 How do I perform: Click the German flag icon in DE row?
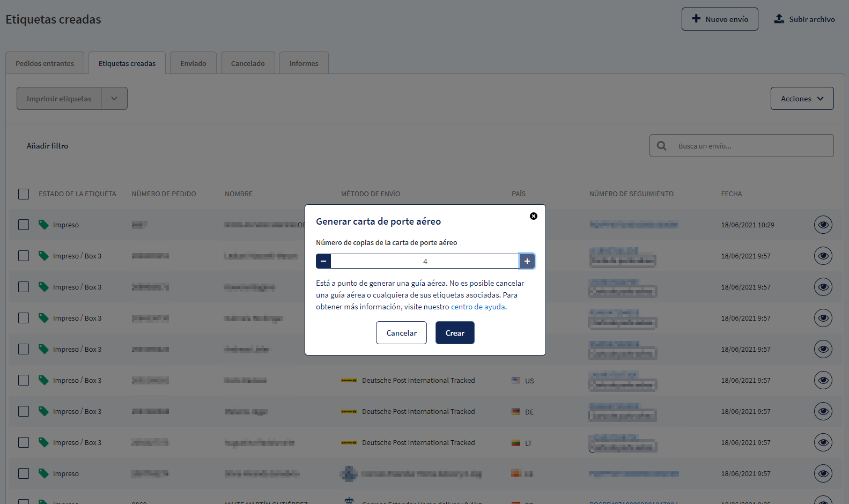click(x=516, y=412)
